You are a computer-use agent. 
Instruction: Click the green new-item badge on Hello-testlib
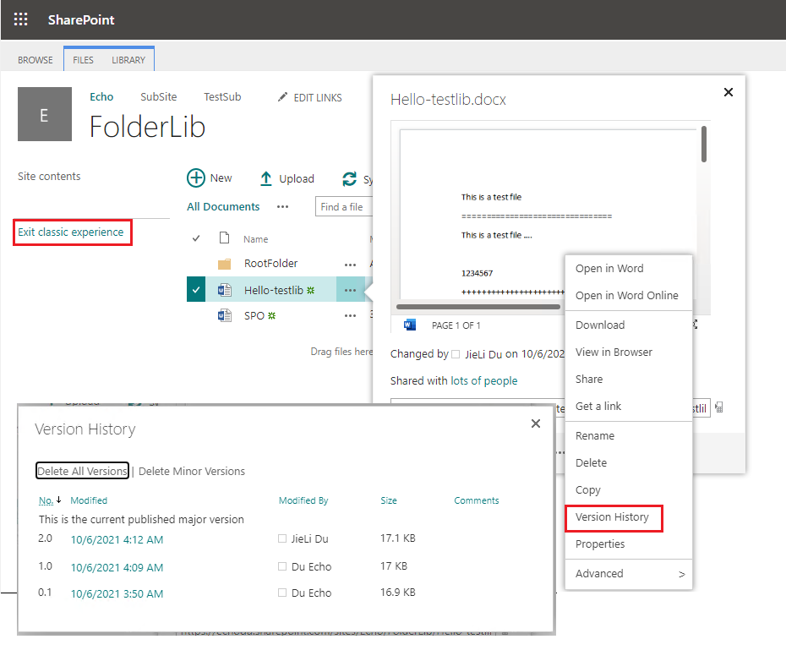tap(311, 291)
